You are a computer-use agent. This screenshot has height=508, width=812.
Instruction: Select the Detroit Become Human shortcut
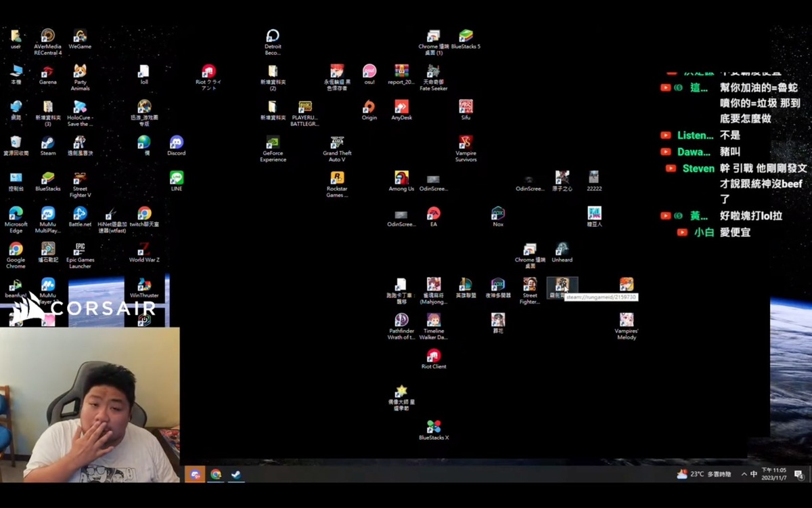pos(273,42)
